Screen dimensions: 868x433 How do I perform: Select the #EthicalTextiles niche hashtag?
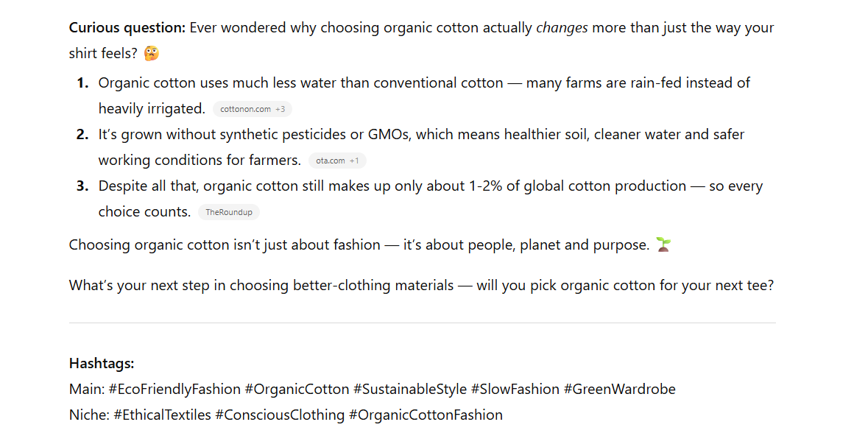[162, 415]
